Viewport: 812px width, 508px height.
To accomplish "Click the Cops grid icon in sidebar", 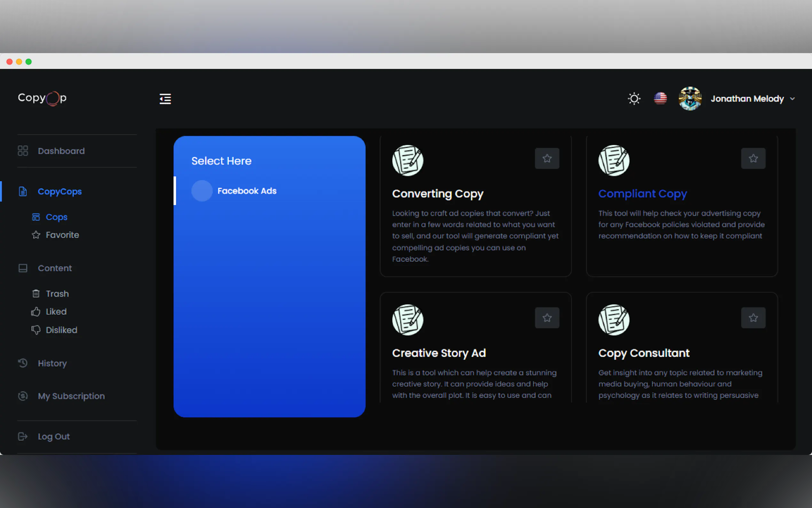I will pyautogui.click(x=36, y=217).
